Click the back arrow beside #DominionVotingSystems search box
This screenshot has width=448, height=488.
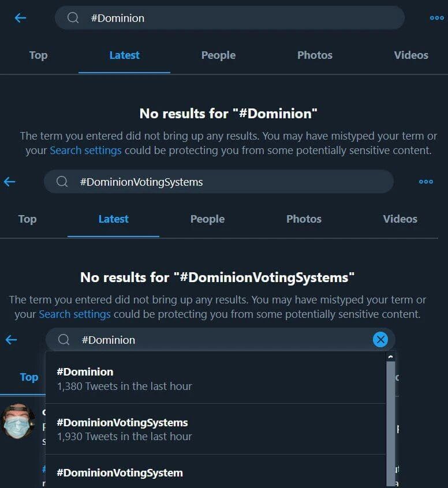[9, 182]
